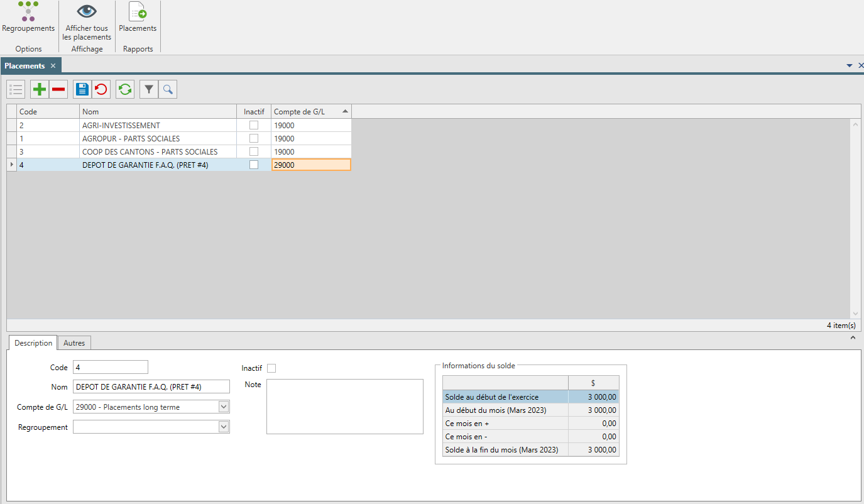
Task: Click the 29000 G/L cell
Action: (x=311, y=165)
